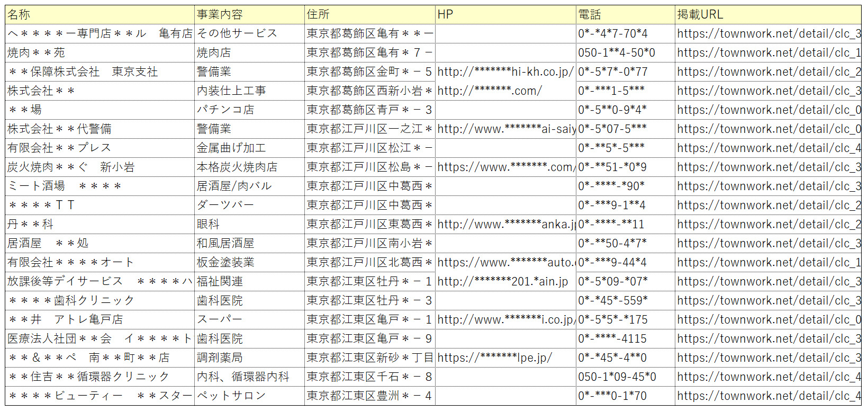Click the address cell 東京都葛飾区金町
Viewport: 868px width, 411px height.
369,72
